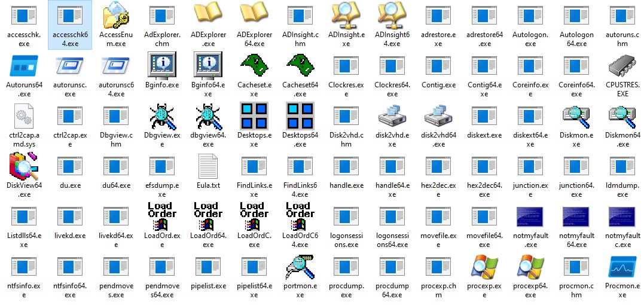This screenshot has height=305, width=644.
Task: Select the Eula.txt document icon
Action: tap(208, 166)
